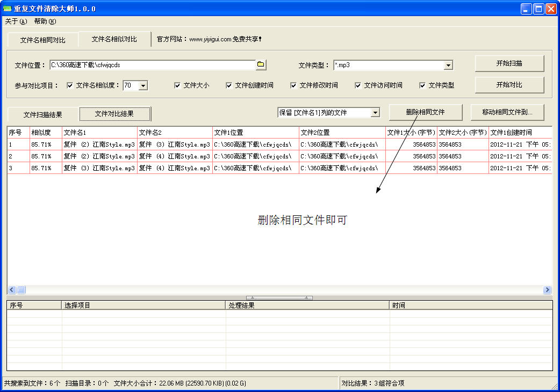The width and height of the screenshot is (560, 392).
Task: Click the splitter handle between result panels
Action: pyautogui.click(x=279, y=298)
